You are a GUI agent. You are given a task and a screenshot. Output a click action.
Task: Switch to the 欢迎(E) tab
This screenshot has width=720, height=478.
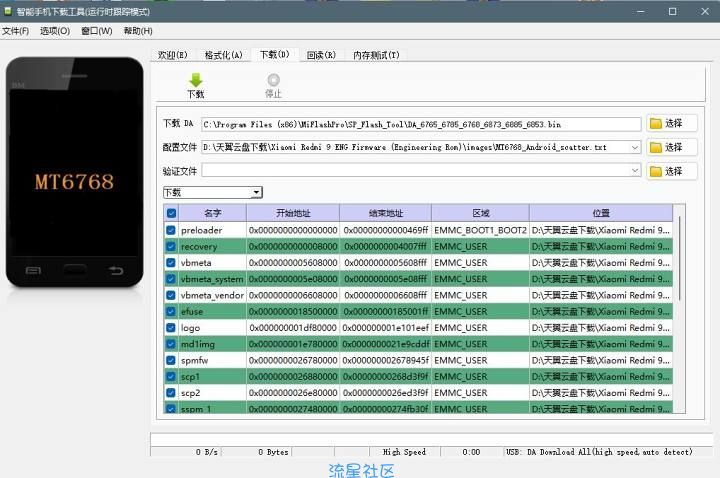[173, 55]
